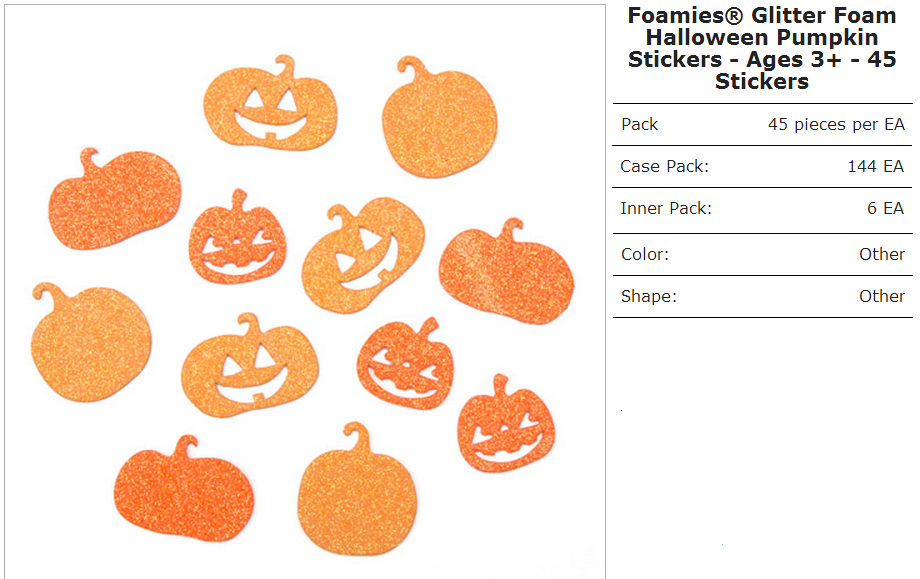Click the plain light-orange pumpkin at top right
920x579 pixels.
point(439,120)
